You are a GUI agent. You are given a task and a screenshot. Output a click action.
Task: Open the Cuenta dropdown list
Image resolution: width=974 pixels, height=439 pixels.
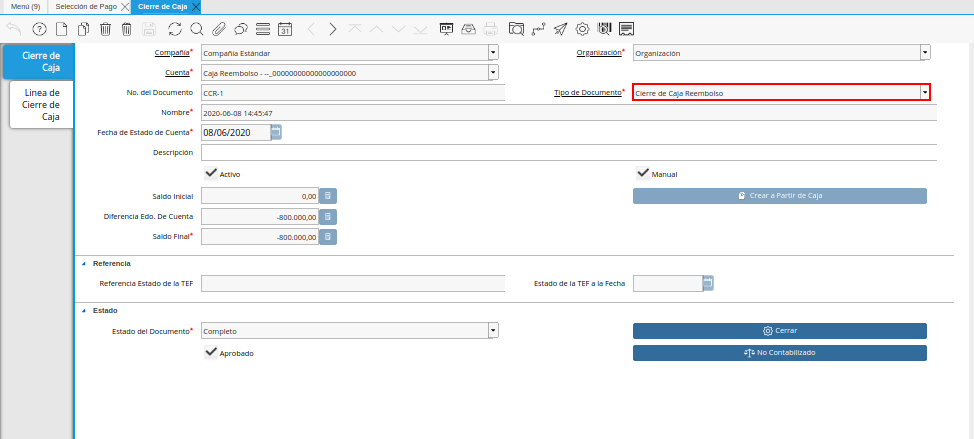(492, 73)
